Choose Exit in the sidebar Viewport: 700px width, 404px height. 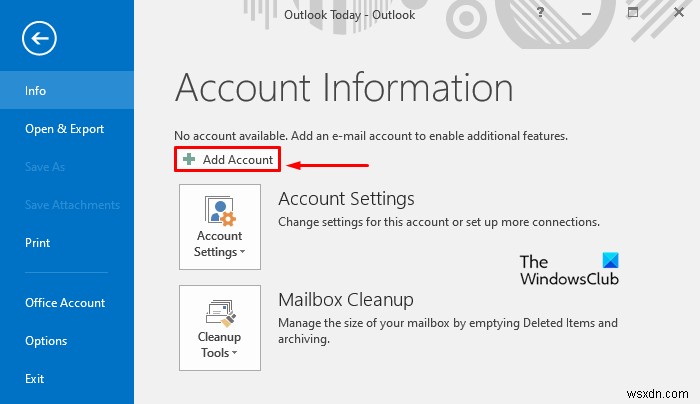click(35, 379)
